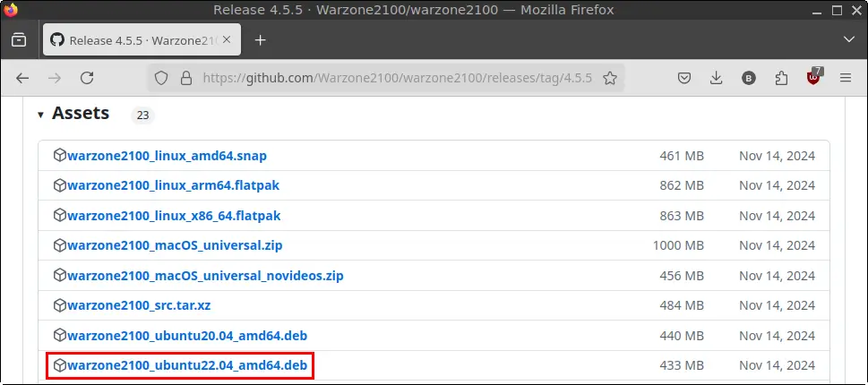Open the round B extension icon

click(x=749, y=79)
